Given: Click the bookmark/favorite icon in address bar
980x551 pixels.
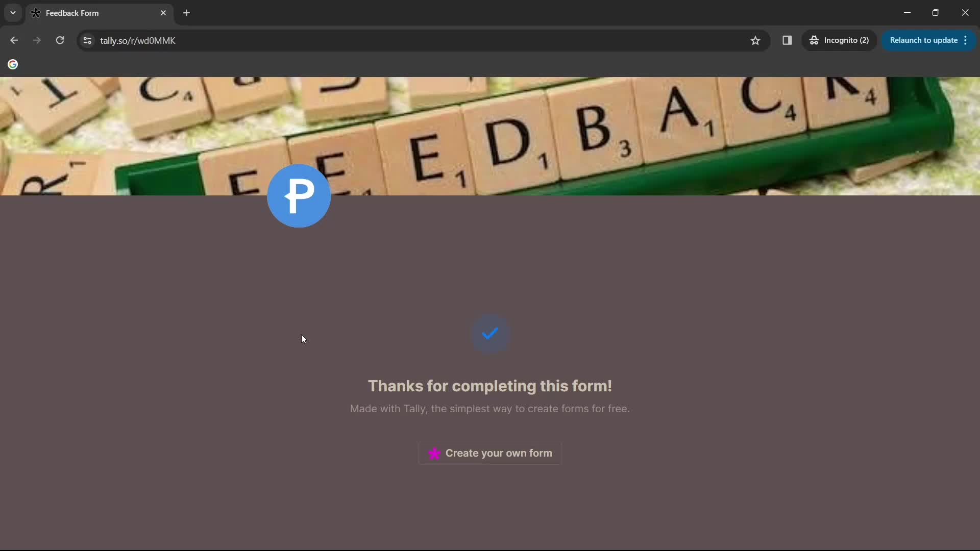Looking at the screenshot, I should click(755, 40).
